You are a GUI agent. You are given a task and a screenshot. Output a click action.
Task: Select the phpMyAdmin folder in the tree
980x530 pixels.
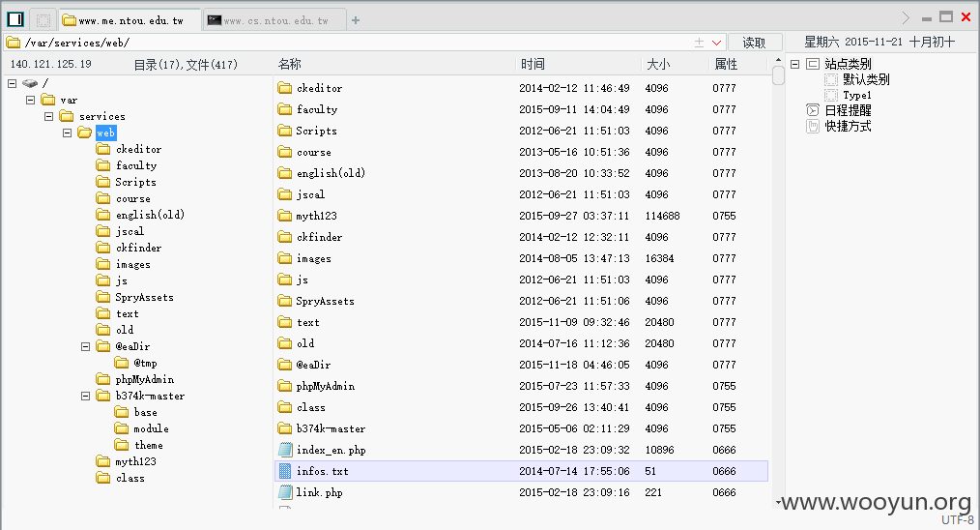144,379
